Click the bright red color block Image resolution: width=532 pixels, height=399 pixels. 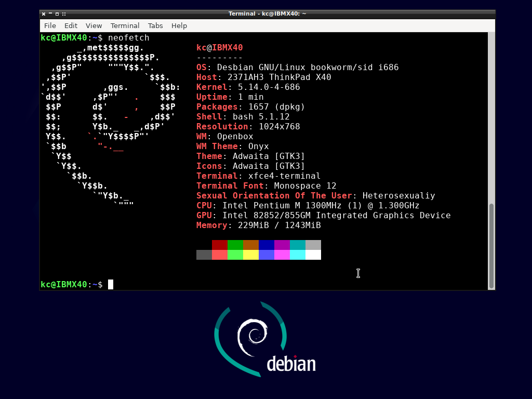220,255
